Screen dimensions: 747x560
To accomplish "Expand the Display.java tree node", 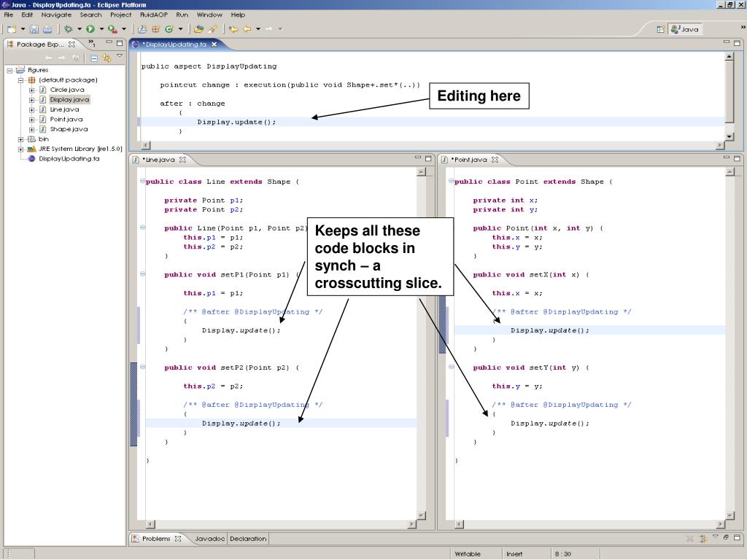I will [x=31, y=100].
